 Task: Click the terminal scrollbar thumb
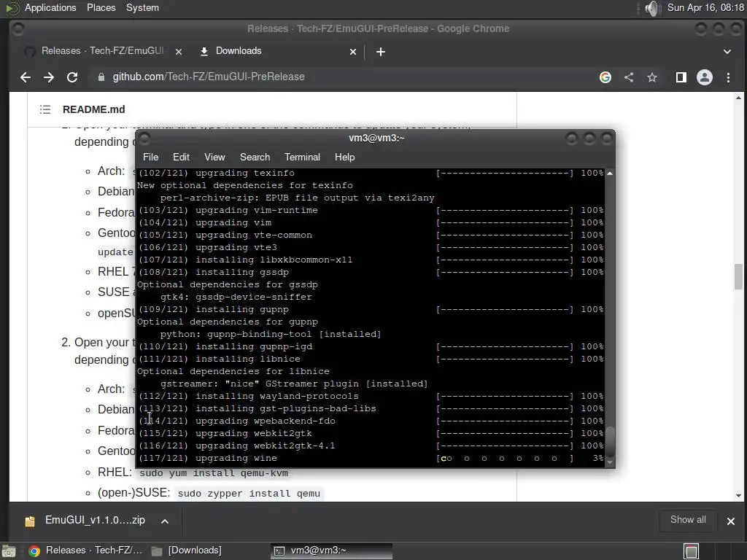[x=610, y=443]
